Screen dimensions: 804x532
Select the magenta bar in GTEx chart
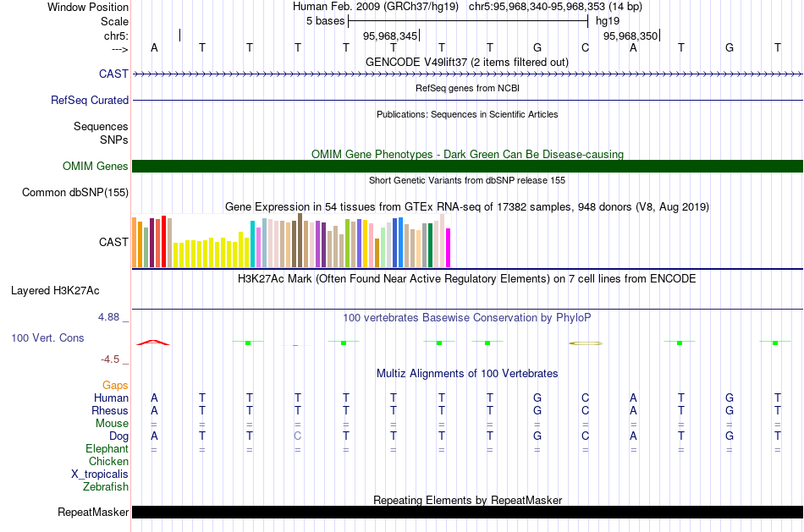click(x=449, y=247)
